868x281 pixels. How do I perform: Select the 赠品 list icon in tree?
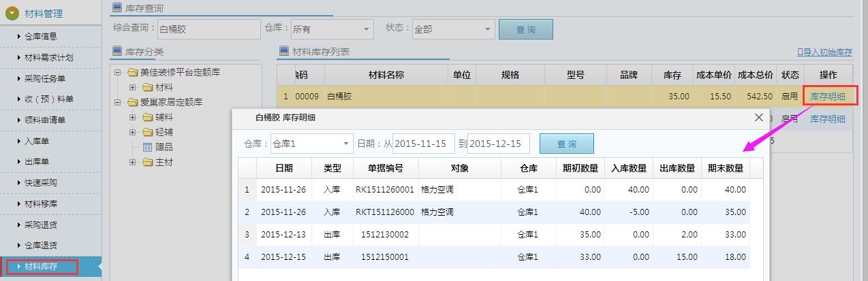pyautogui.click(x=147, y=147)
